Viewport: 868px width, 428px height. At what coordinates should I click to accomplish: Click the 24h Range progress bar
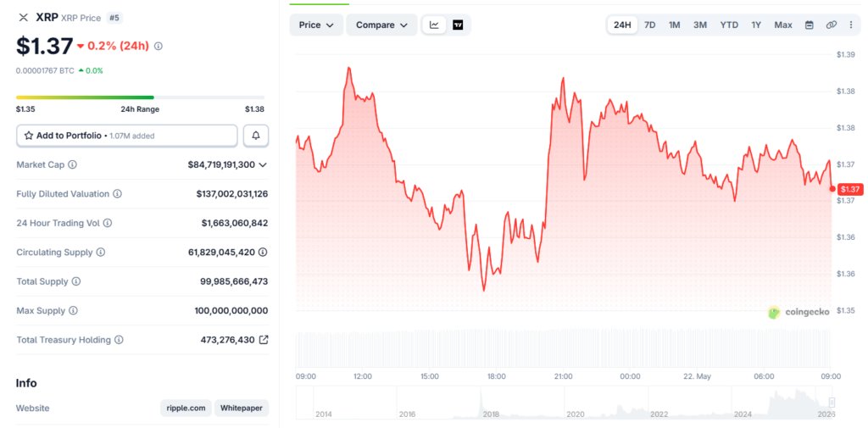point(140,97)
